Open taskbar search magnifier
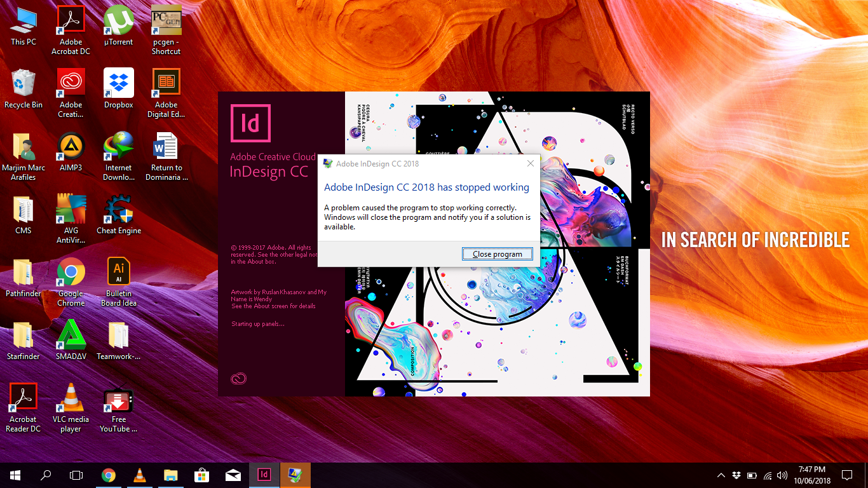Image resolution: width=868 pixels, height=488 pixels. click(x=46, y=475)
